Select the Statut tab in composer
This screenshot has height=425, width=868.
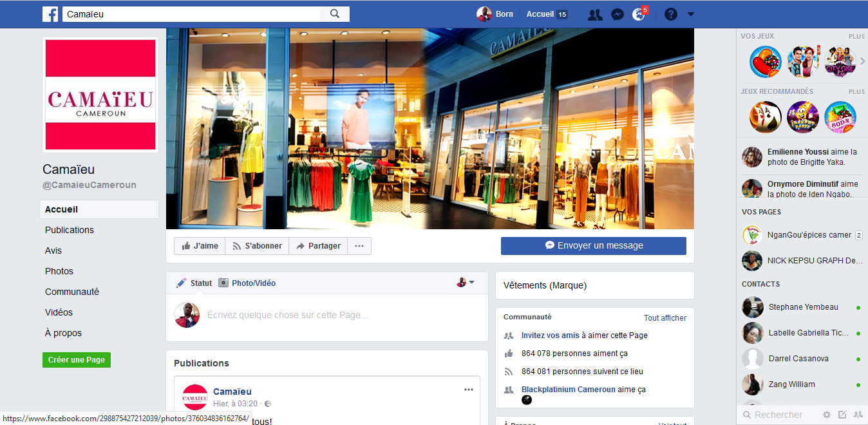pos(194,283)
